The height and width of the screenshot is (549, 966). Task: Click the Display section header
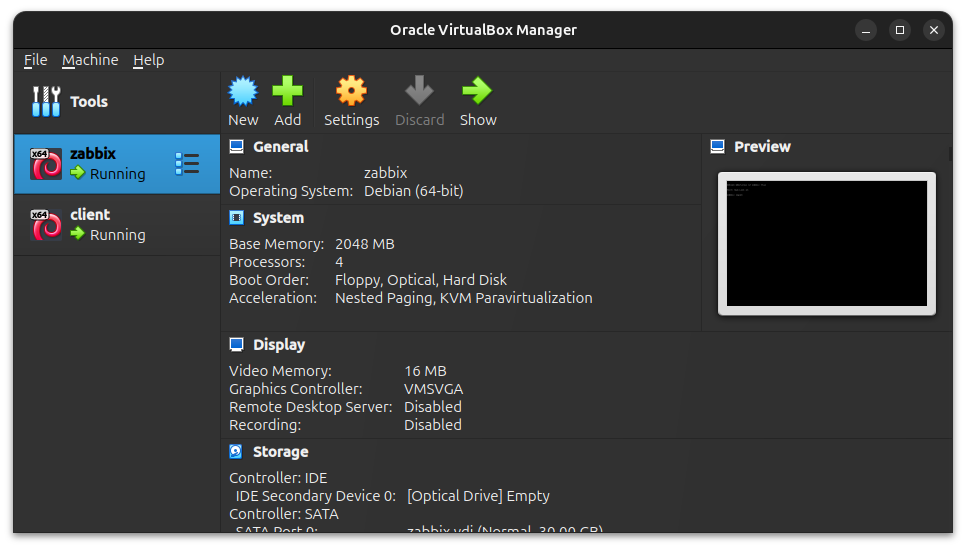click(x=279, y=345)
